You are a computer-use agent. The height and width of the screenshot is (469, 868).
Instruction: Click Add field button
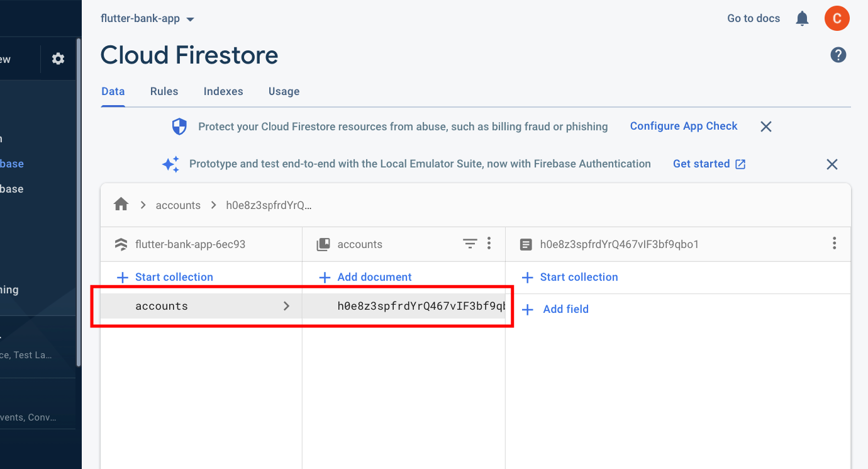(x=556, y=309)
